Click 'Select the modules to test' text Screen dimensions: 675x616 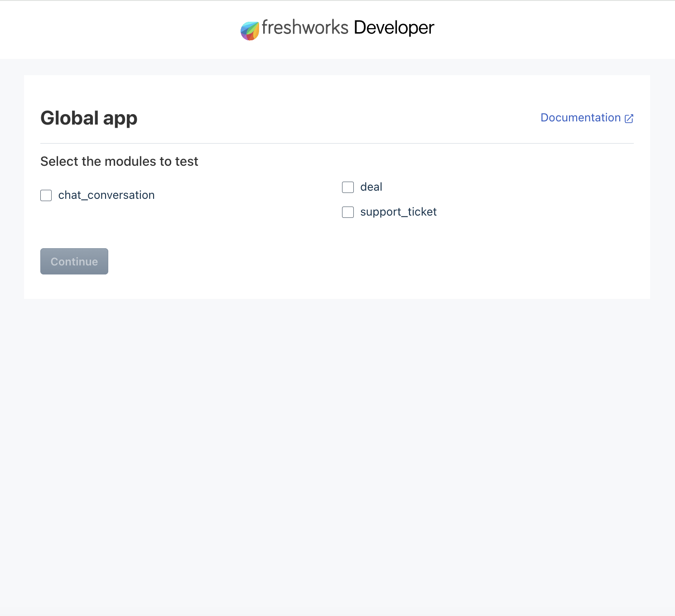coord(119,161)
